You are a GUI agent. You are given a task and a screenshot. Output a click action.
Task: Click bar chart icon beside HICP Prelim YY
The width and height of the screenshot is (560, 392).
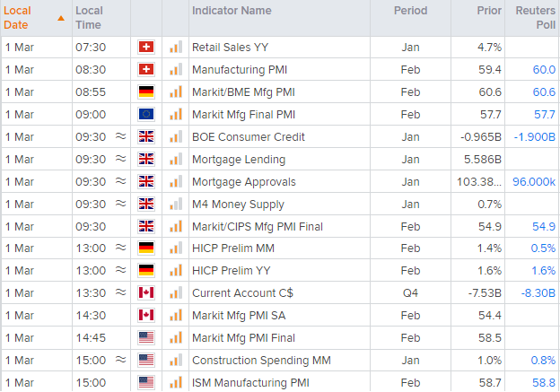[x=175, y=271]
